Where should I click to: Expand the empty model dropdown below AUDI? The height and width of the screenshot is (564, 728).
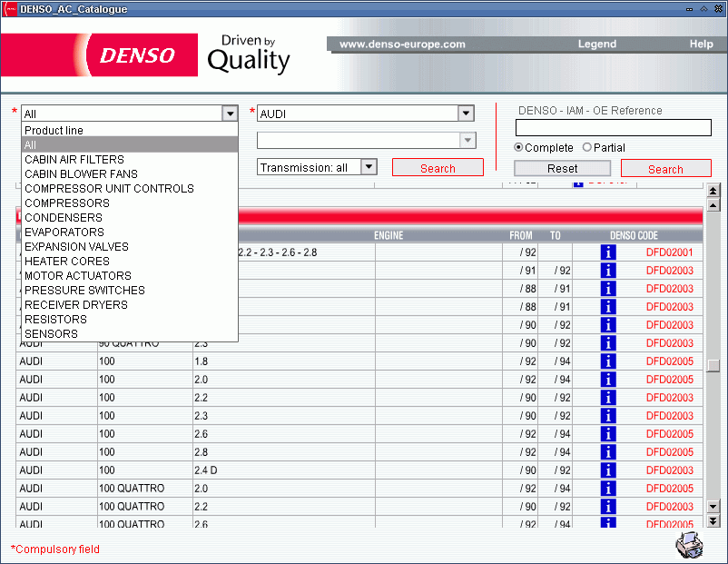tap(469, 140)
